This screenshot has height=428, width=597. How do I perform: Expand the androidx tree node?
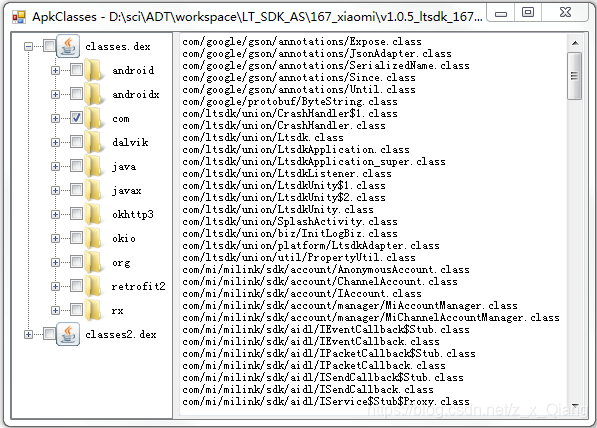55,94
